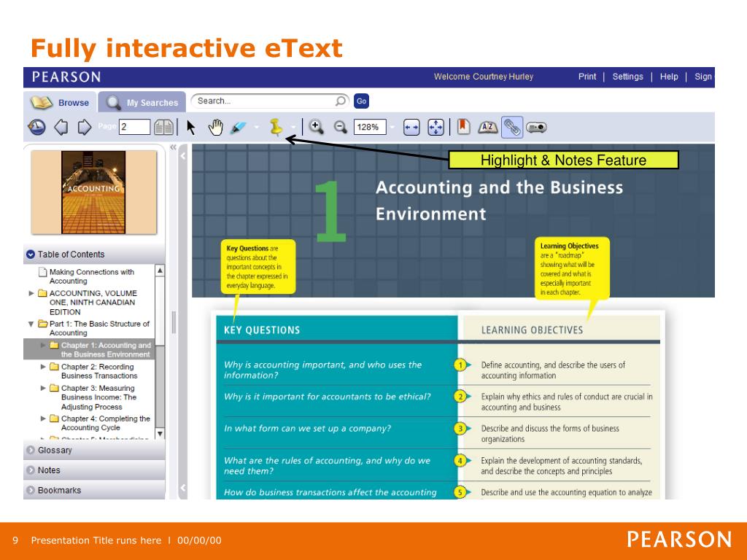747x560 pixels.
Task: Click the Print link
Action: (587, 77)
